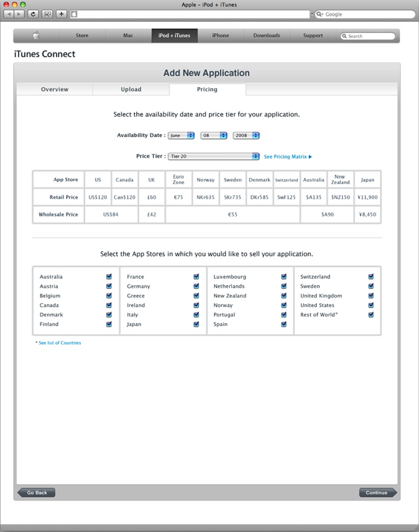Toggle the Ireland checkbox

tap(196, 305)
